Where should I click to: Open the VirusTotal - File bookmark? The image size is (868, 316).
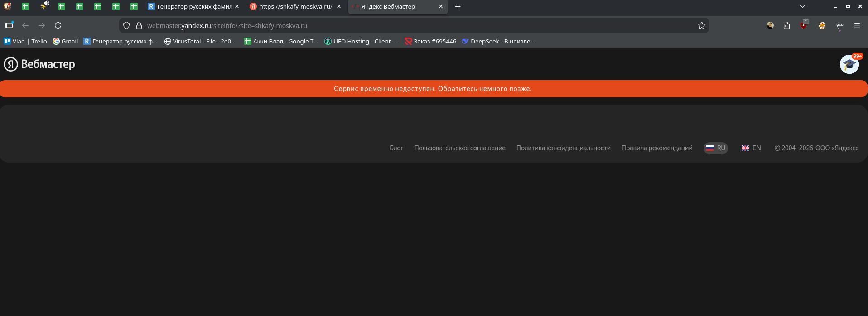(200, 41)
